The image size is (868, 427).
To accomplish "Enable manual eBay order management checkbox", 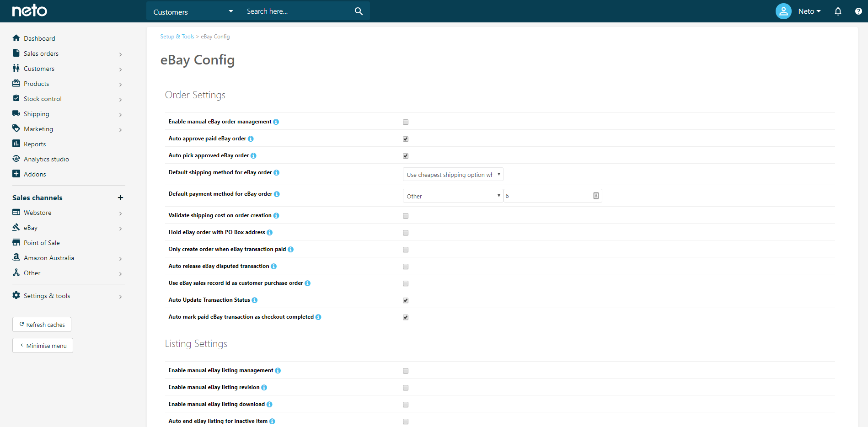I will 406,122.
